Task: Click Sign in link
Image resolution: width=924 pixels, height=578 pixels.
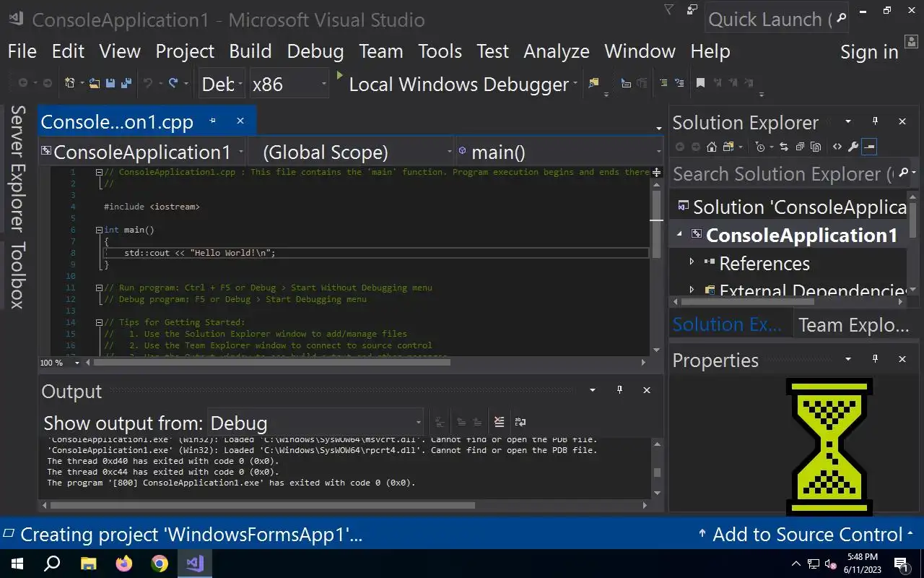Action: point(869,52)
